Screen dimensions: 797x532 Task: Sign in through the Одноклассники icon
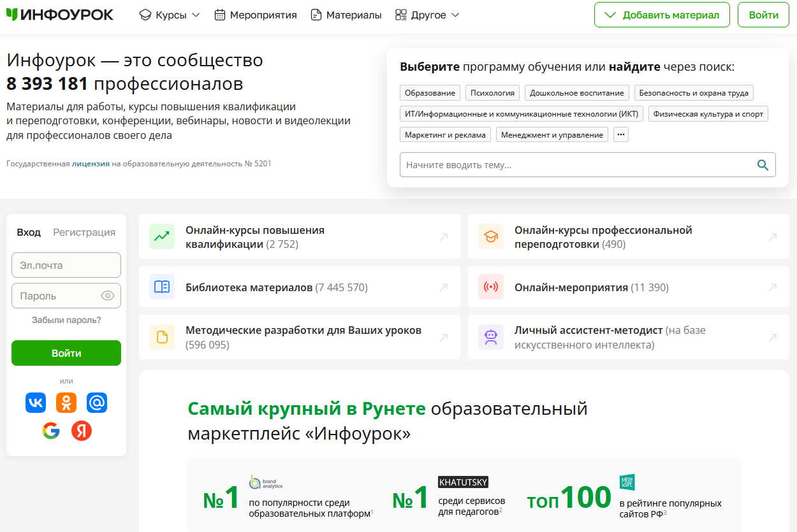pyautogui.click(x=66, y=402)
